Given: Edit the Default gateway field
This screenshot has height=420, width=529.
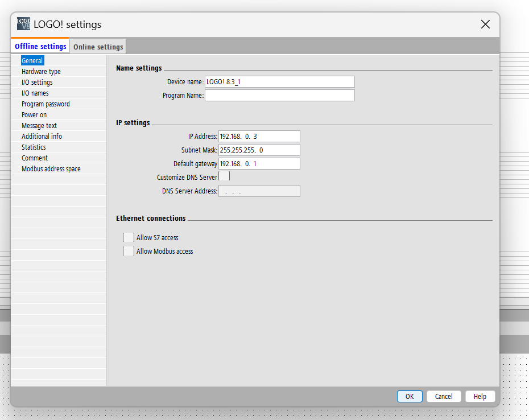Looking at the screenshot, I should pos(259,164).
